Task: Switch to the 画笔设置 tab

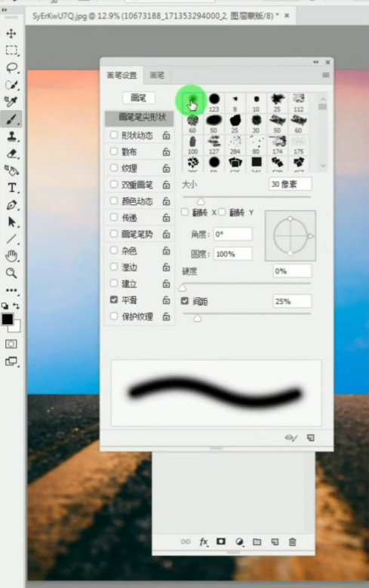Action: pos(121,75)
